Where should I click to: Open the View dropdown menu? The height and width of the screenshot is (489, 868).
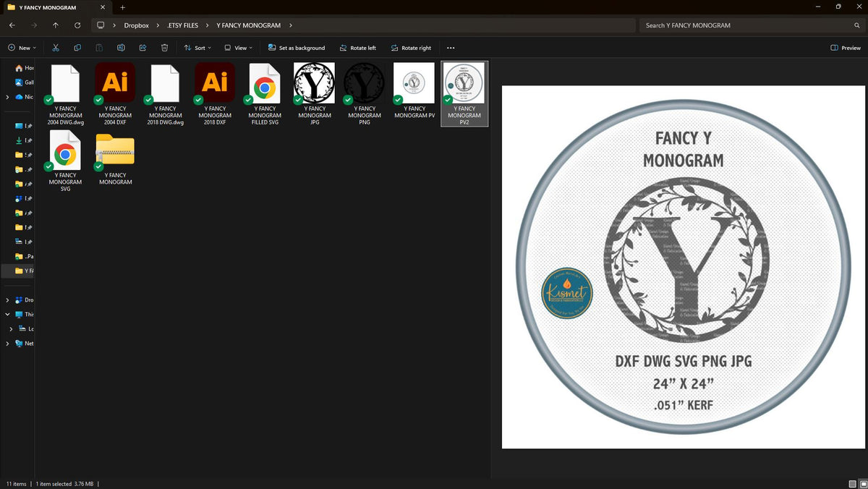238,48
